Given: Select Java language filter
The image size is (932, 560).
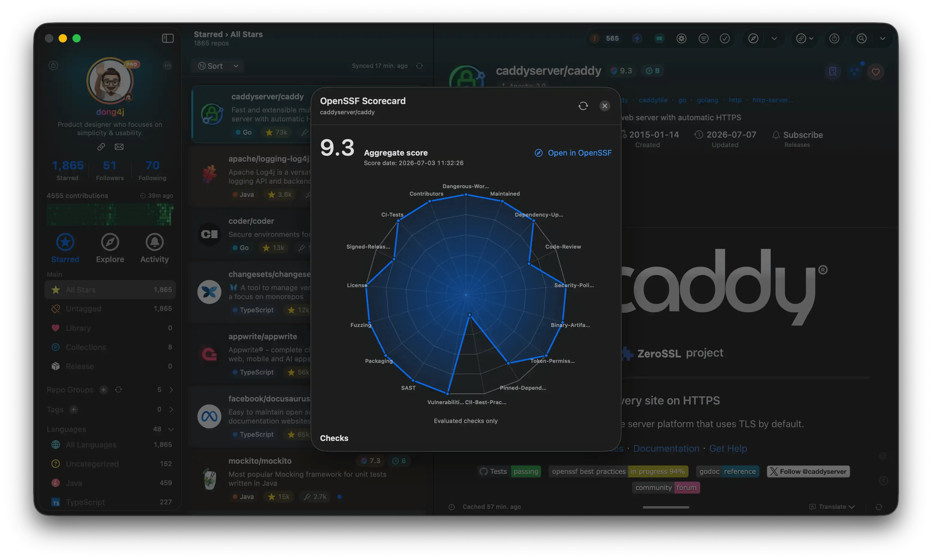Looking at the screenshot, I should [110, 483].
